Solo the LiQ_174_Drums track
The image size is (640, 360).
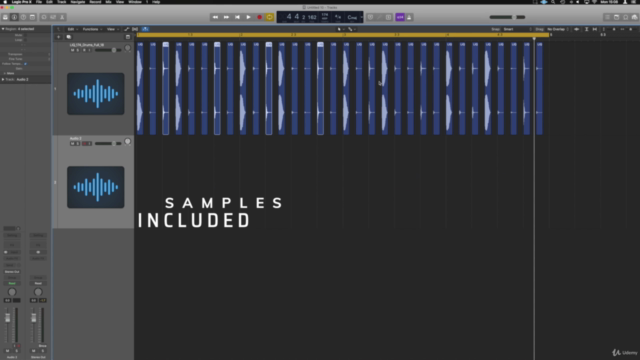coord(78,50)
